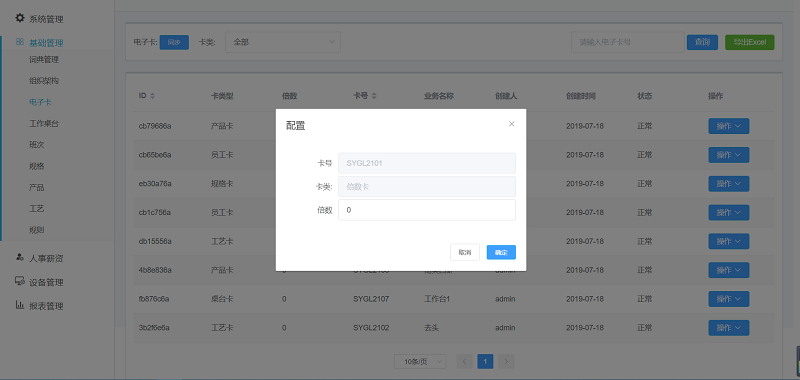The height and width of the screenshot is (380, 800).
Task: Click the 创建时间 column header
Action: [x=580, y=96]
